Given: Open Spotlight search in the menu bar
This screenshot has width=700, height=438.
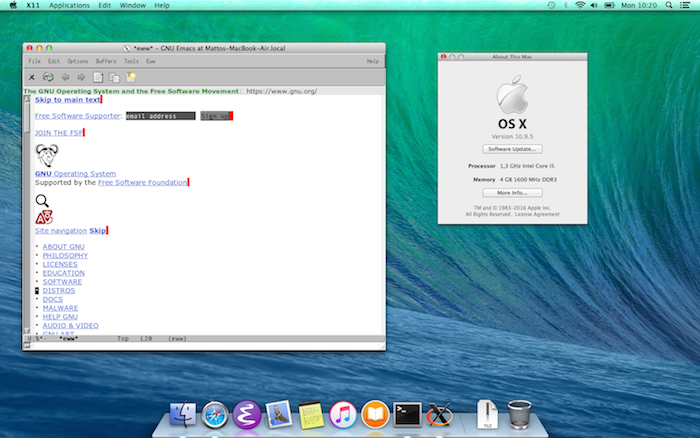Looking at the screenshot, I should 669,5.
